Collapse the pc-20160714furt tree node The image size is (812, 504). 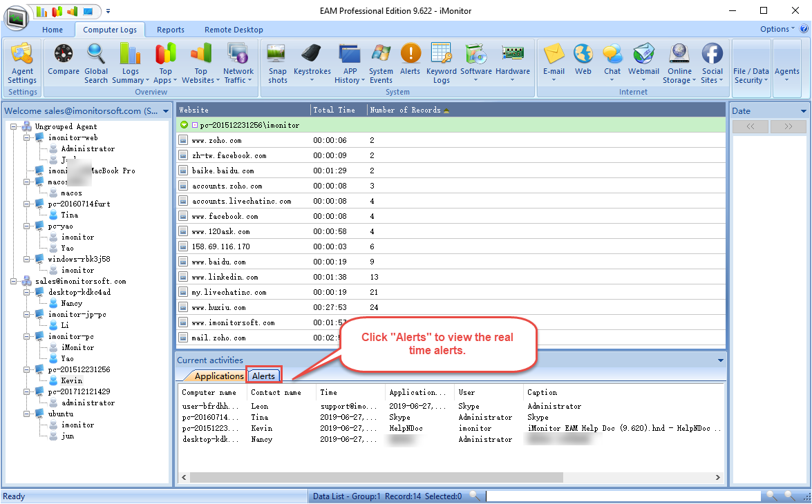(26, 204)
